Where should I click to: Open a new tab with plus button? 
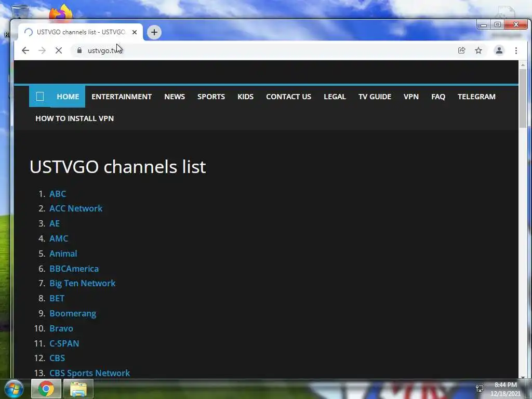[154, 32]
